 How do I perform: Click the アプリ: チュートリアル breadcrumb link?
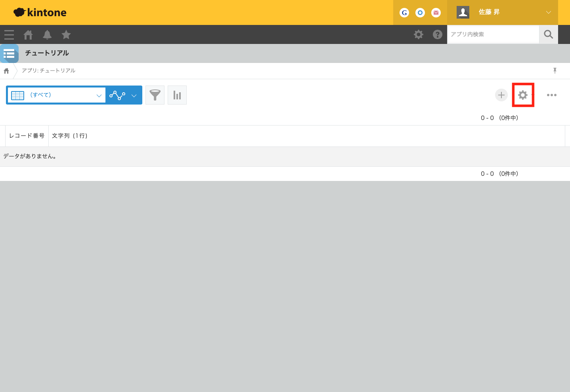(x=48, y=70)
